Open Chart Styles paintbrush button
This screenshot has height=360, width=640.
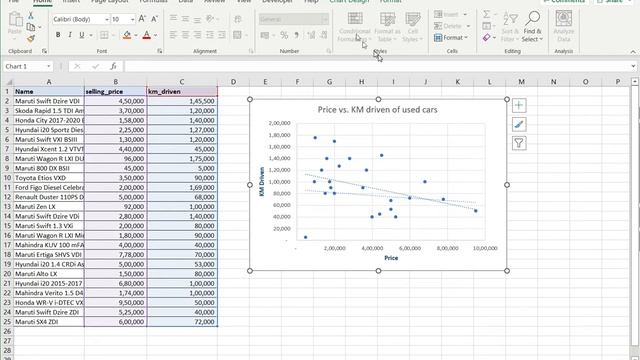click(519, 124)
